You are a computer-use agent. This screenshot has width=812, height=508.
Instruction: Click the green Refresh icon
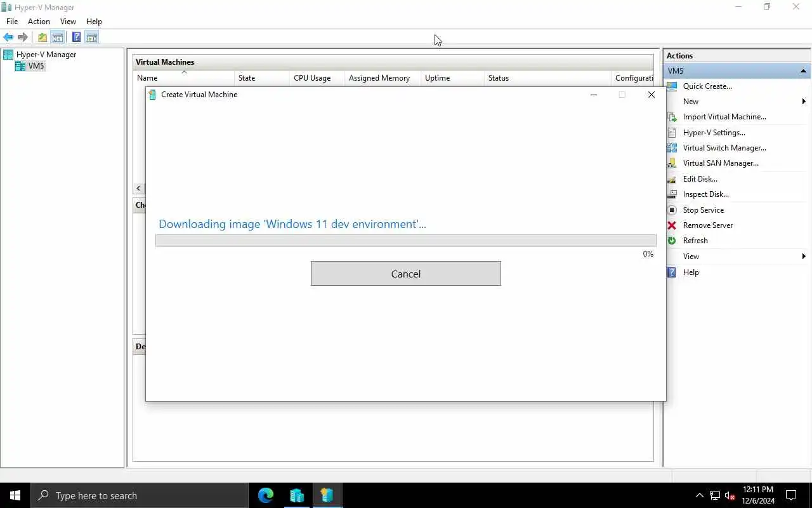tap(672, 241)
